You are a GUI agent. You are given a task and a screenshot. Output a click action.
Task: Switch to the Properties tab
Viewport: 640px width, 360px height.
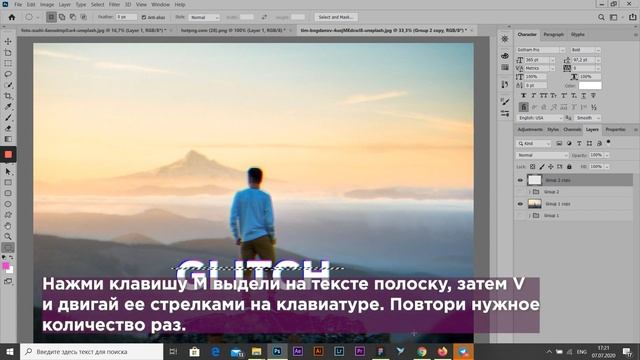click(616, 129)
